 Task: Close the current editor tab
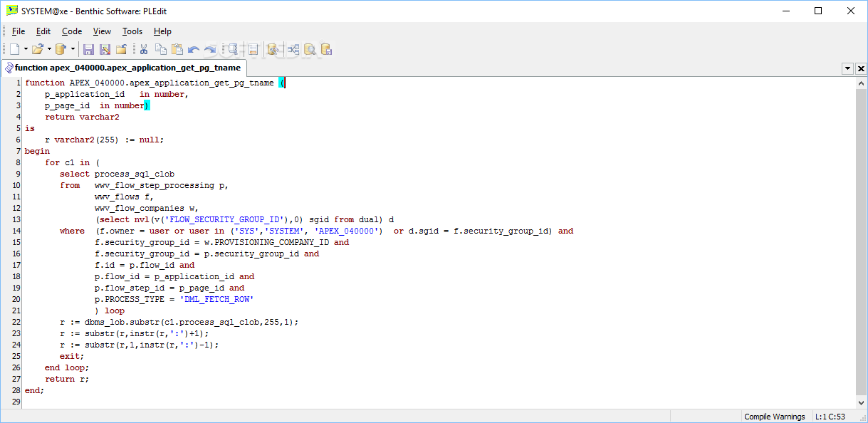coord(861,69)
